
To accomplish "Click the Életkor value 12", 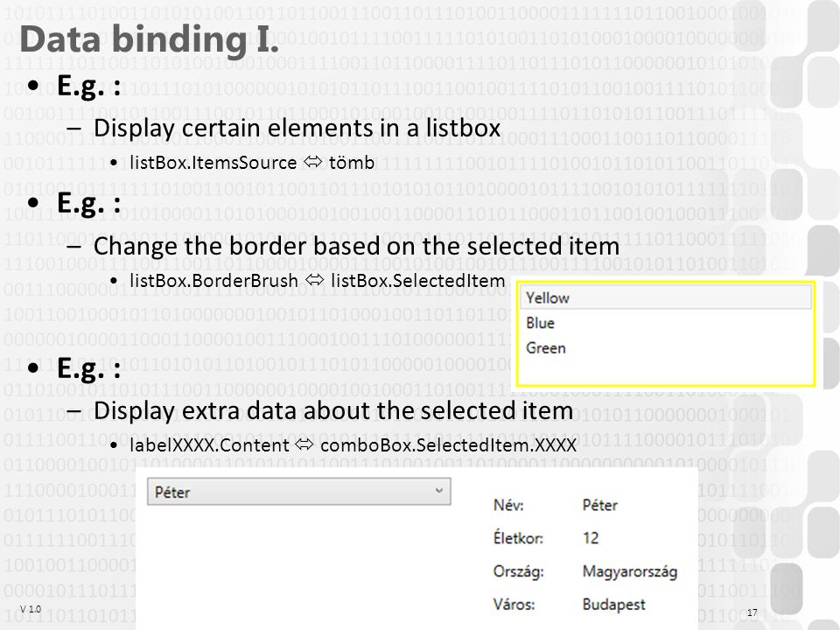I will [x=591, y=538].
